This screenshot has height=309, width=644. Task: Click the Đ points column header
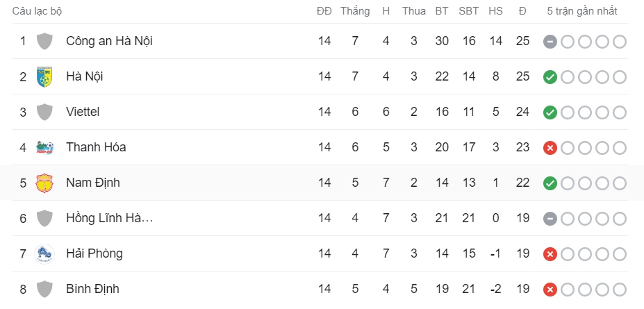(x=522, y=11)
